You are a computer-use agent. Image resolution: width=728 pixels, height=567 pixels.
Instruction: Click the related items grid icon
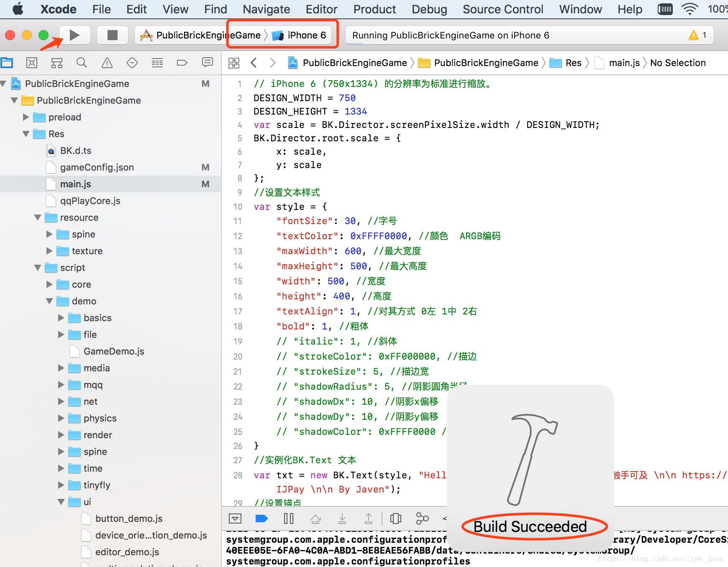coord(234,63)
